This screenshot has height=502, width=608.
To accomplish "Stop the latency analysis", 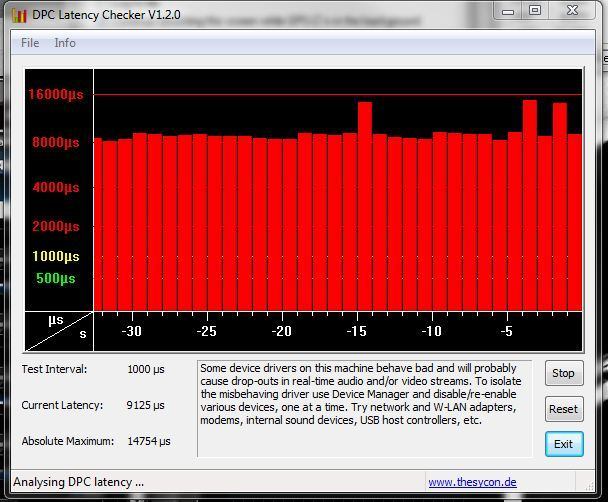I will (x=564, y=373).
